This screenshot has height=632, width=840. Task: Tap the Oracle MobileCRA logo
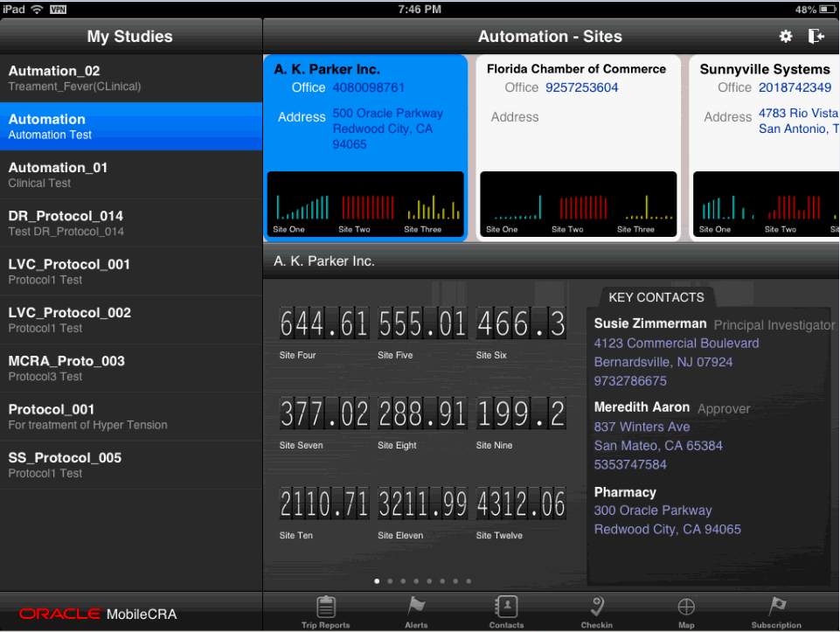tap(98, 614)
